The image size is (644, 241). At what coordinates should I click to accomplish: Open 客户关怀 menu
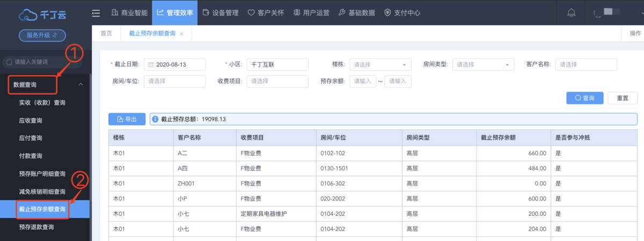(266, 13)
